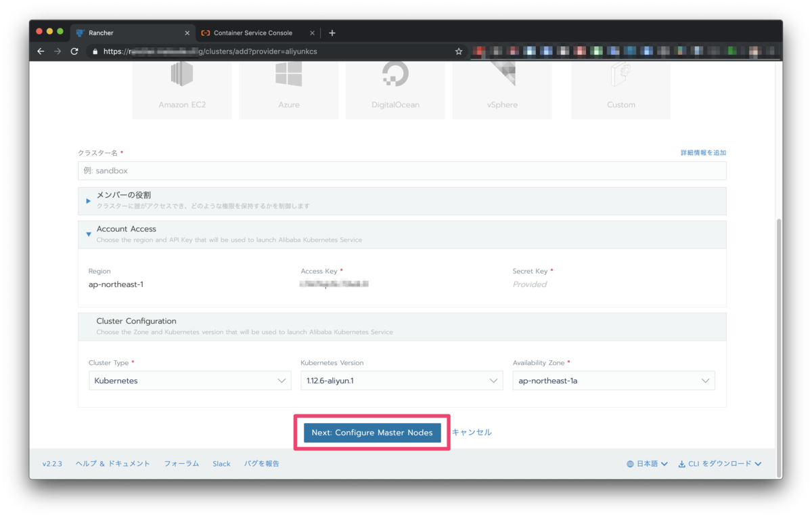
Task: Open the Availability Zone dropdown
Action: click(614, 381)
